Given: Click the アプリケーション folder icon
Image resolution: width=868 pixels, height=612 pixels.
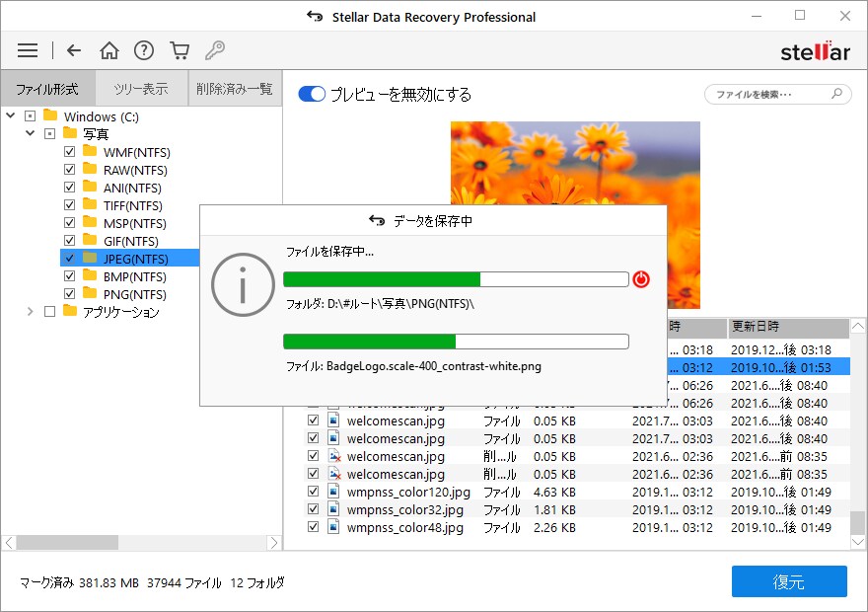Looking at the screenshot, I should pos(70,310).
